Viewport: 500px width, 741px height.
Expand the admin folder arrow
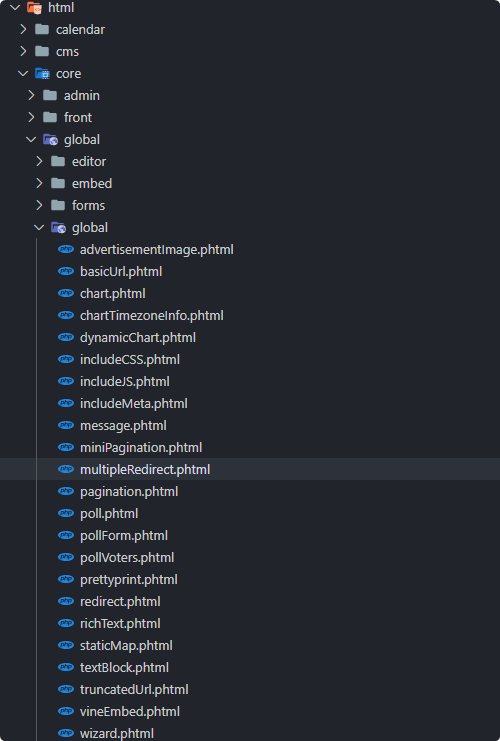pos(31,95)
